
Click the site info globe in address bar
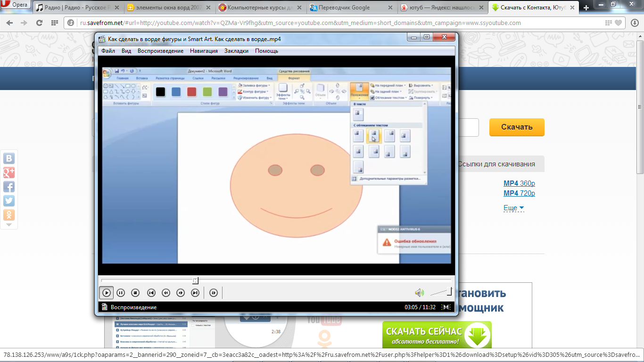coord(72,23)
